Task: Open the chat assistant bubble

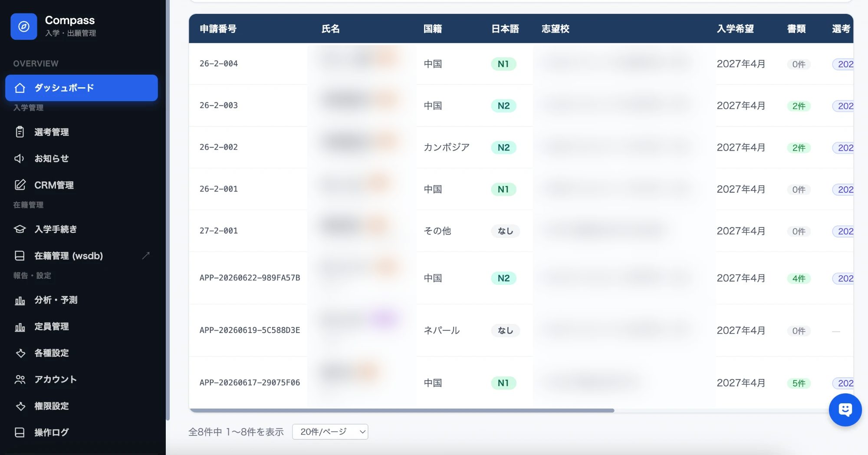Action: pos(845,410)
